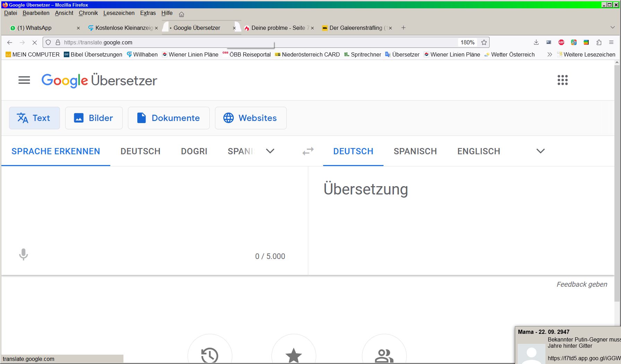Open the Bearbeiten menu
Image resolution: width=621 pixels, height=364 pixels.
pos(36,13)
